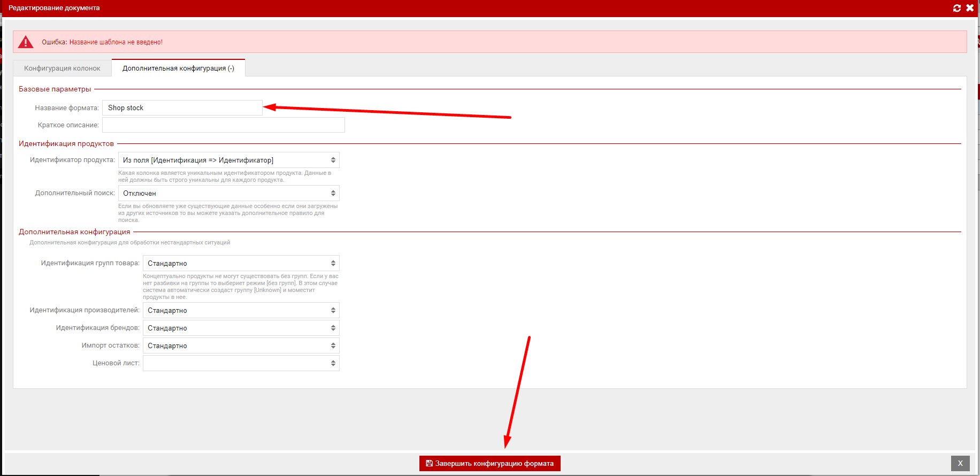Switch to the Конфигурация колонок tab
This screenshot has width=980, height=476.
(x=62, y=68)
